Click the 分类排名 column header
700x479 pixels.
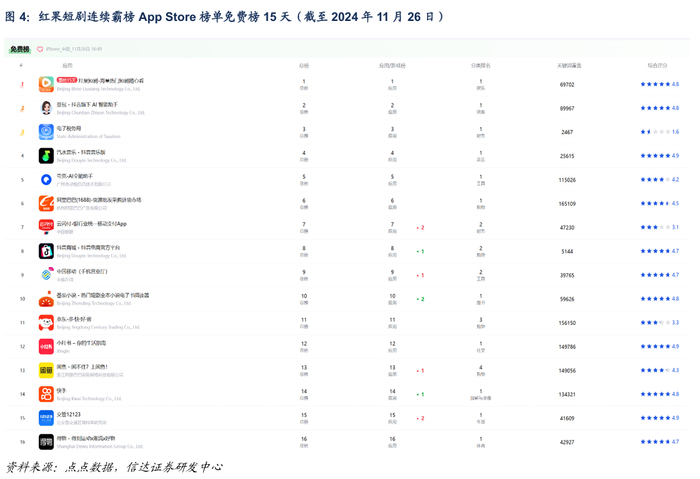coord(480,66)
